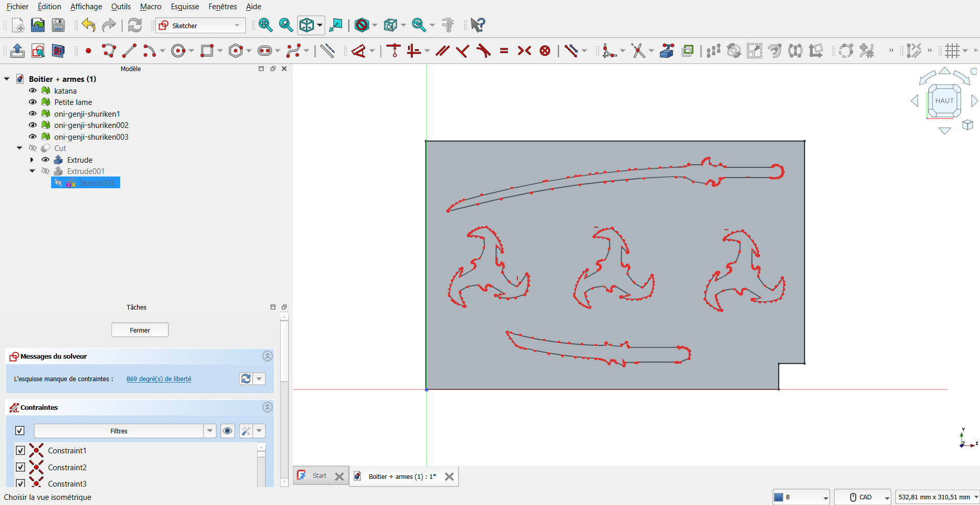
Task: Open a file icon in toolbar
Action: coord(38,25)
